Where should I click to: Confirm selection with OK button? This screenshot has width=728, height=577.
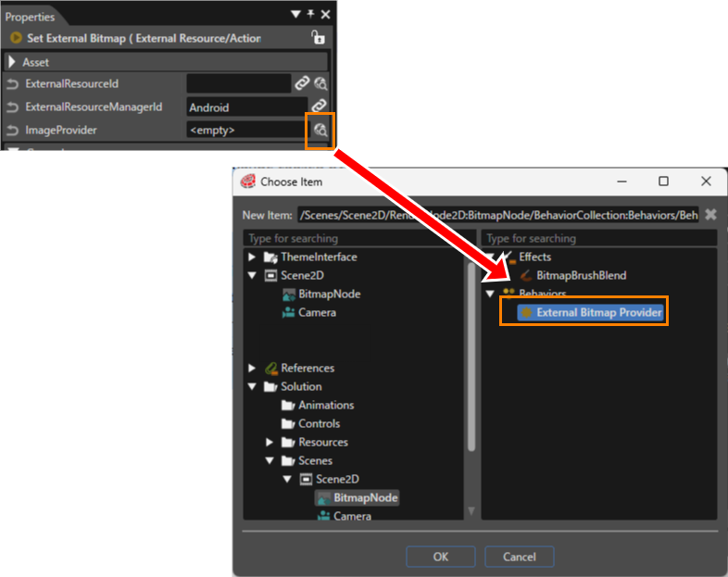point(441,557)
